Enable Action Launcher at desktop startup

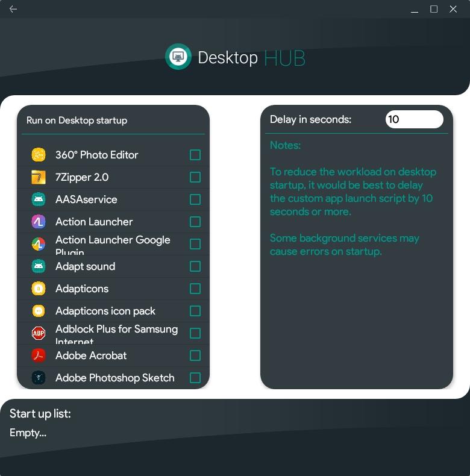(x=195, y=222)
